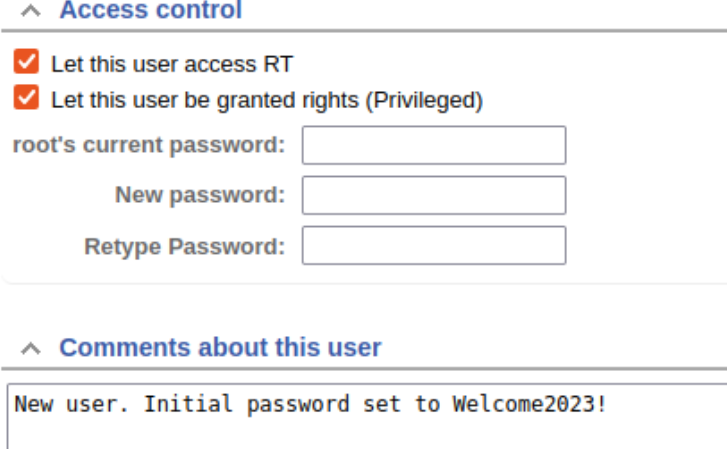Uncheck the Privileged rights checkbox
The height and width of the screenshot is (449, 727).
coord(26,97)
